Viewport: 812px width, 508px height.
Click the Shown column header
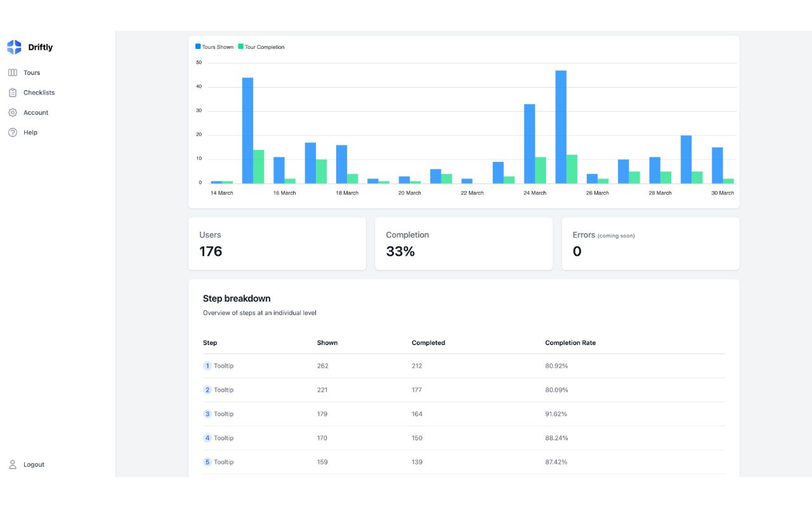click(x=327, y=343)
